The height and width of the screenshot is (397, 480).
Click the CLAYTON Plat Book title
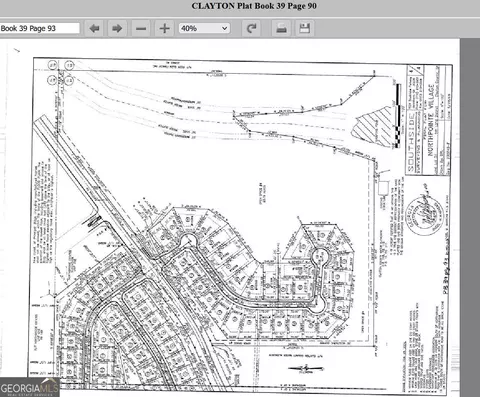pos(254,6)
